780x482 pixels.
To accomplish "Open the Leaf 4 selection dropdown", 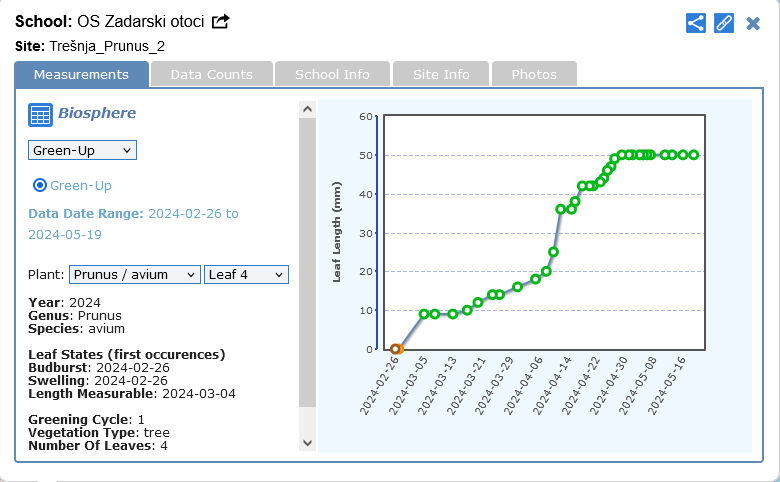I will [246, 274].
